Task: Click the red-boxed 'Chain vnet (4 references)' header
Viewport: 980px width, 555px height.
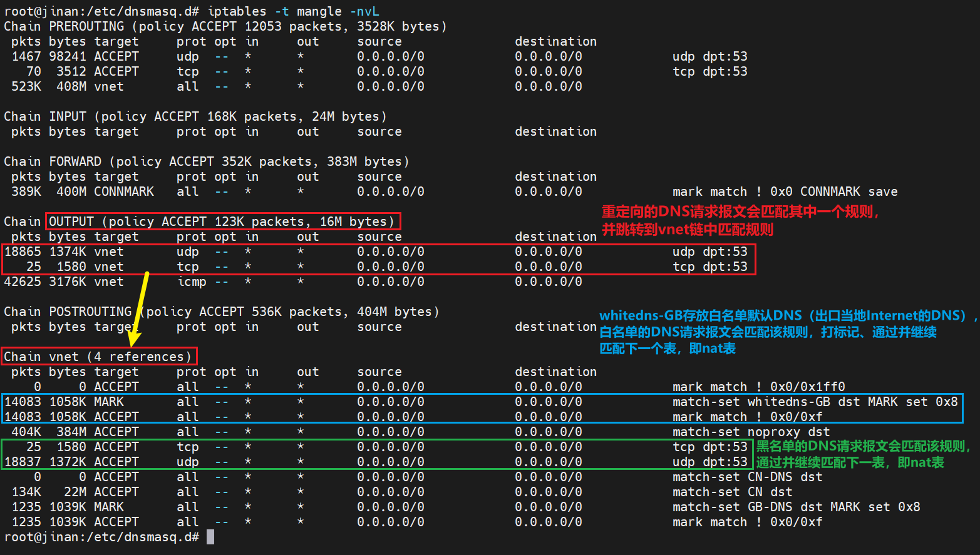Action: pos(98,357)
